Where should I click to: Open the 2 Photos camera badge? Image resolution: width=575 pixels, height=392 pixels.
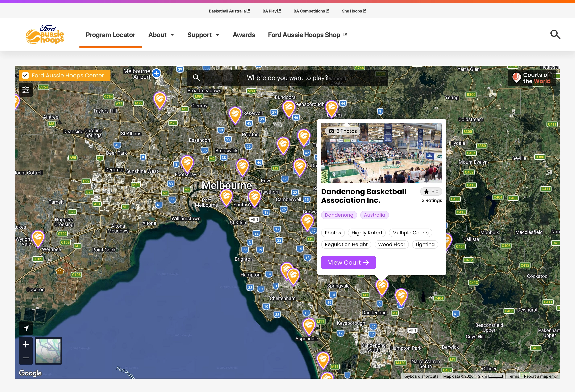343,131
